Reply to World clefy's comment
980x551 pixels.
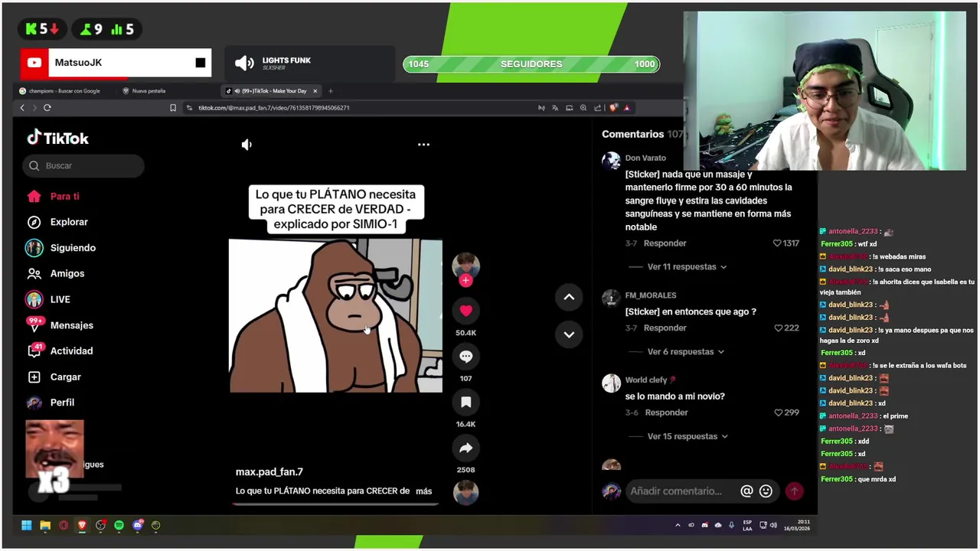pos(666,412)
